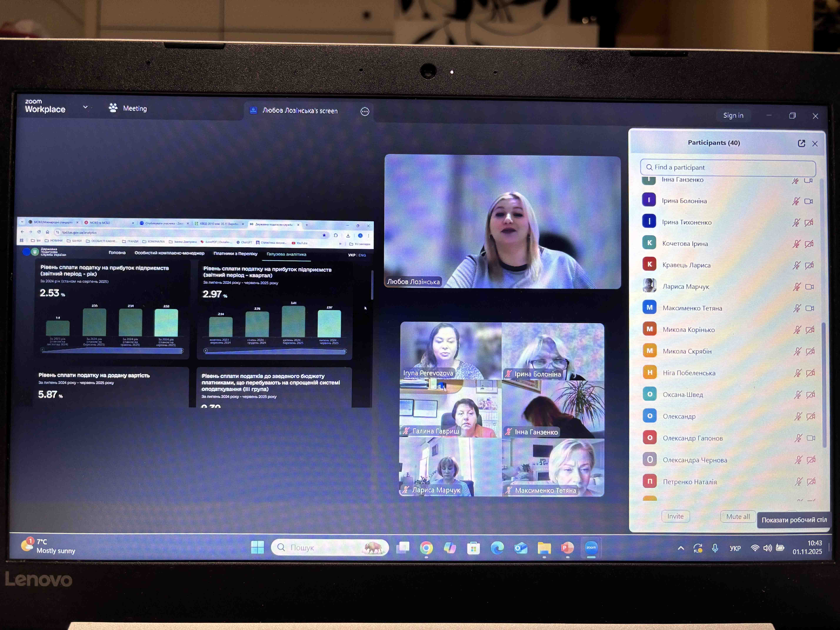Open File Explorer from the taskbar

(x=544, y=548)
